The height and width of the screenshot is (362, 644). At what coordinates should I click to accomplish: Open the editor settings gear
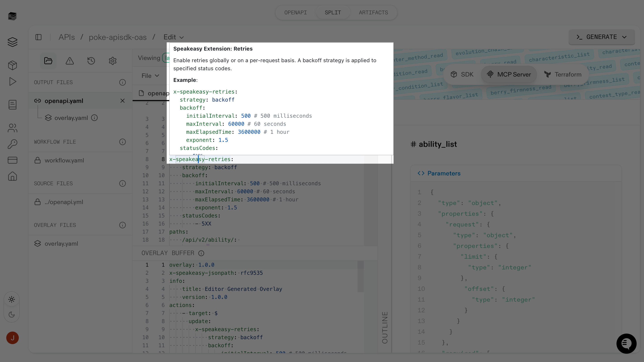(x=112, y=61)
